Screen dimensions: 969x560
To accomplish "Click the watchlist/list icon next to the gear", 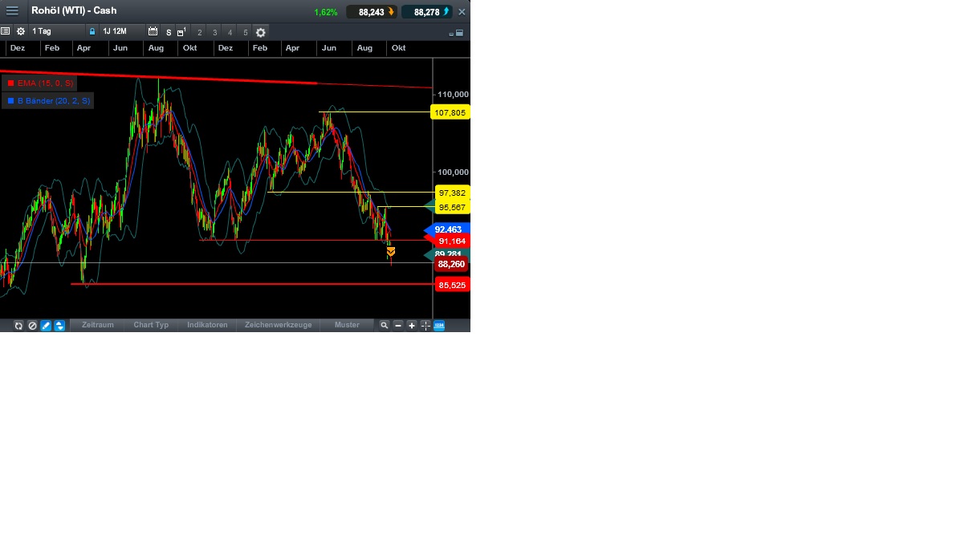I will [6, 32].
